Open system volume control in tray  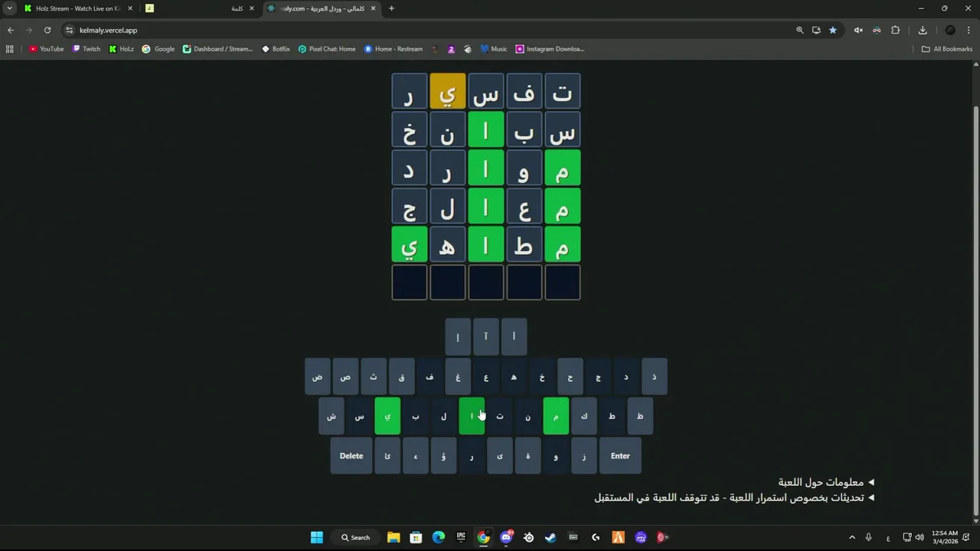(920, 537)
